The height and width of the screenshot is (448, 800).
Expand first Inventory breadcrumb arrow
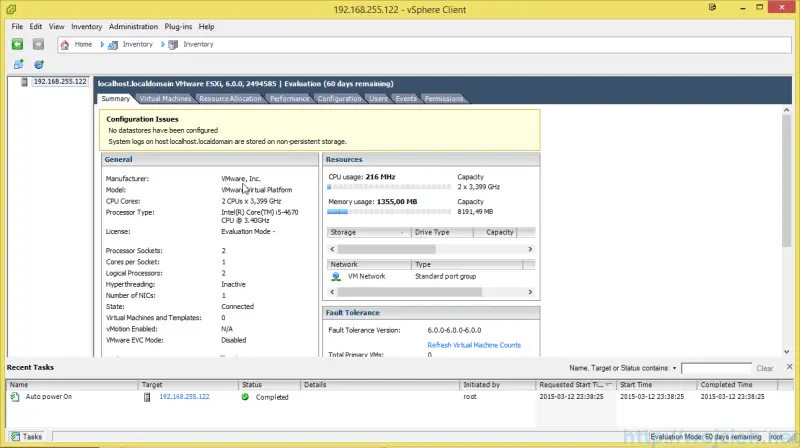(163, 45)
